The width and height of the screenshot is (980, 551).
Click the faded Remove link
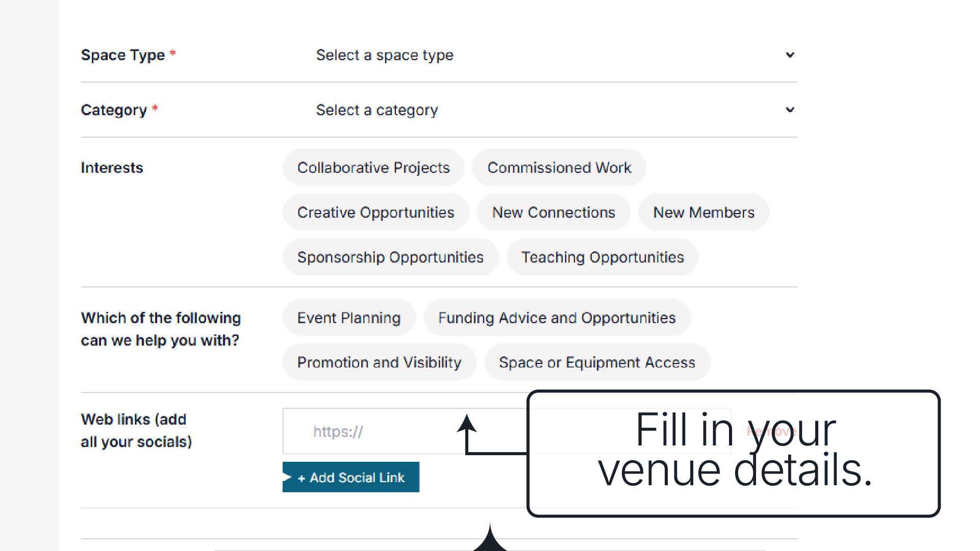tap(771, 432)
